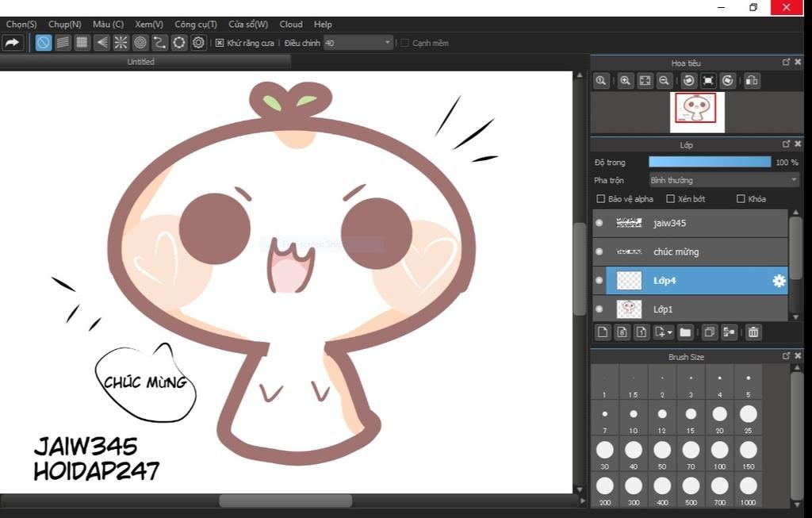
Task: Duplicate the selected layer
Action: [x=710, y=332]
